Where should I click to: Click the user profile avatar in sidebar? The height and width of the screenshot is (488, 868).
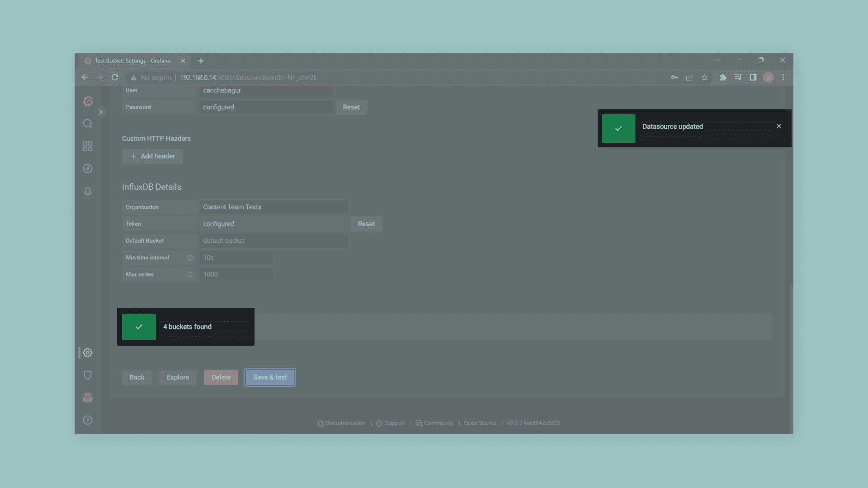pos(88,398)
